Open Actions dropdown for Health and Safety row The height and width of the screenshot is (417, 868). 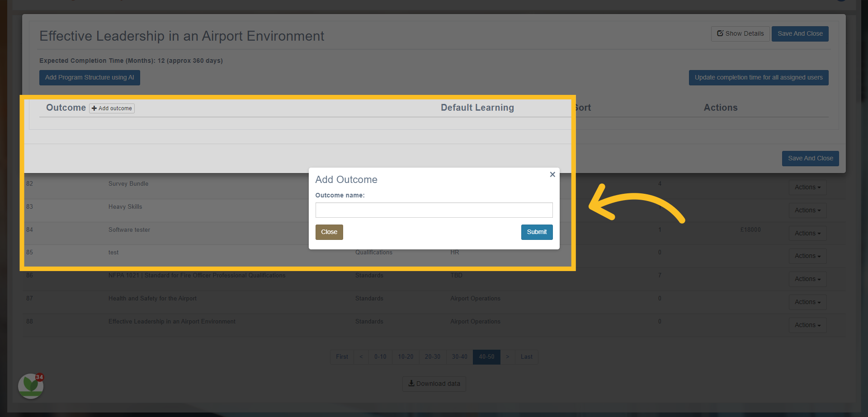pyautogui.click(x=807, y=302)
